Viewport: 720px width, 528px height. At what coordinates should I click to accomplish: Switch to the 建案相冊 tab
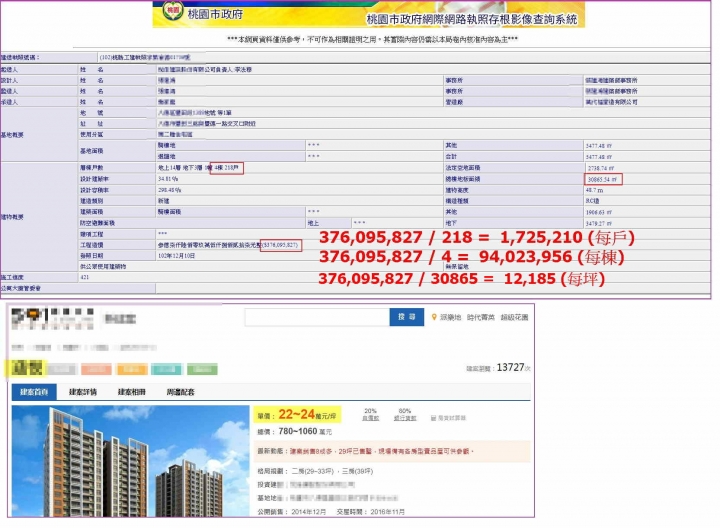pyautogui.click(x=132, y=392)
